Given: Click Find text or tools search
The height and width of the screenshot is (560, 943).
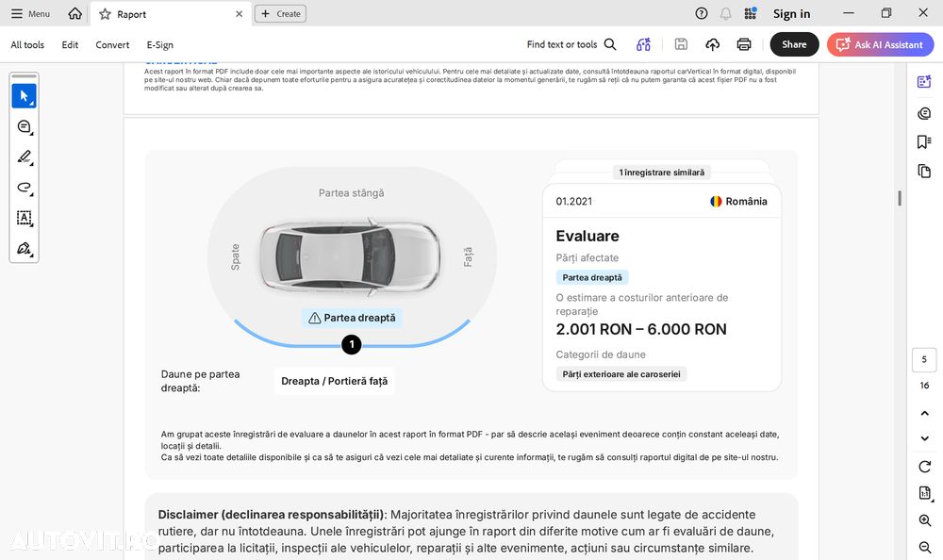Looking at the screenshot, I should pyautogui.click(x=571, y=44).
